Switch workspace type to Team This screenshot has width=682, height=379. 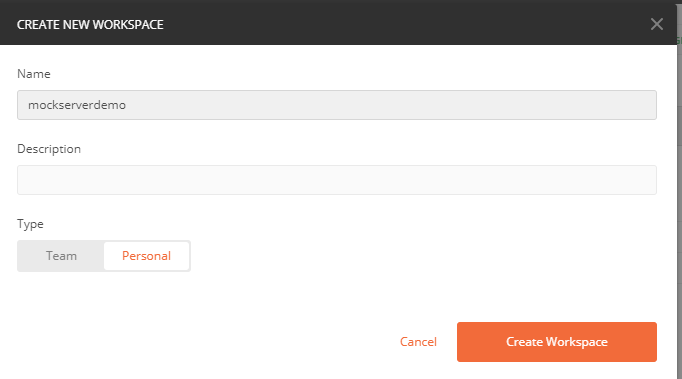coord(61,256)
